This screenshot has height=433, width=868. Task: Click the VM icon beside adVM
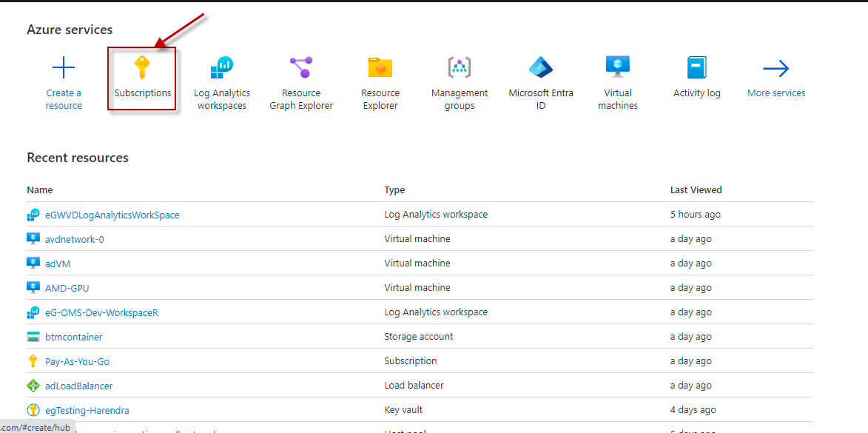33,263
